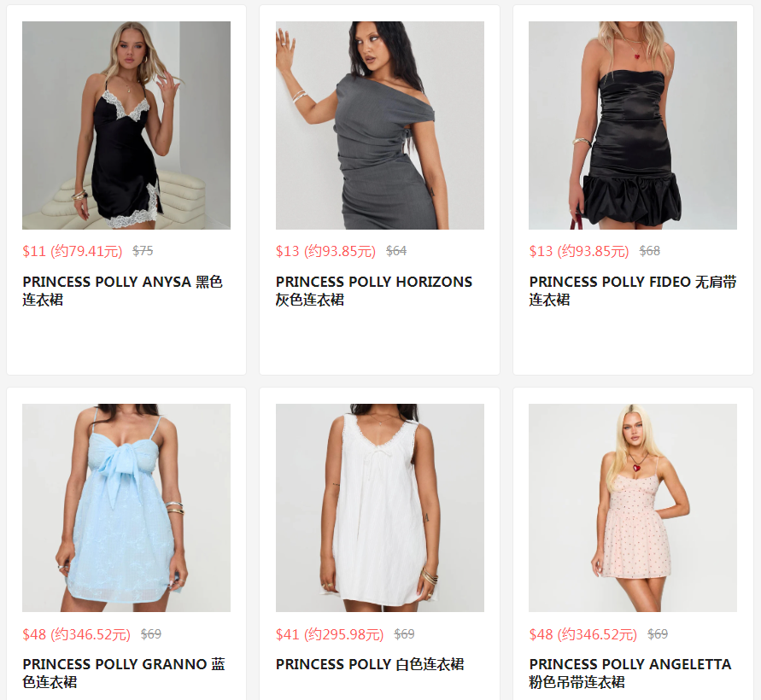Open the Fideo strapless dress product photo
761x700 pixels.
pyautogui.click(x=633, y=125)
